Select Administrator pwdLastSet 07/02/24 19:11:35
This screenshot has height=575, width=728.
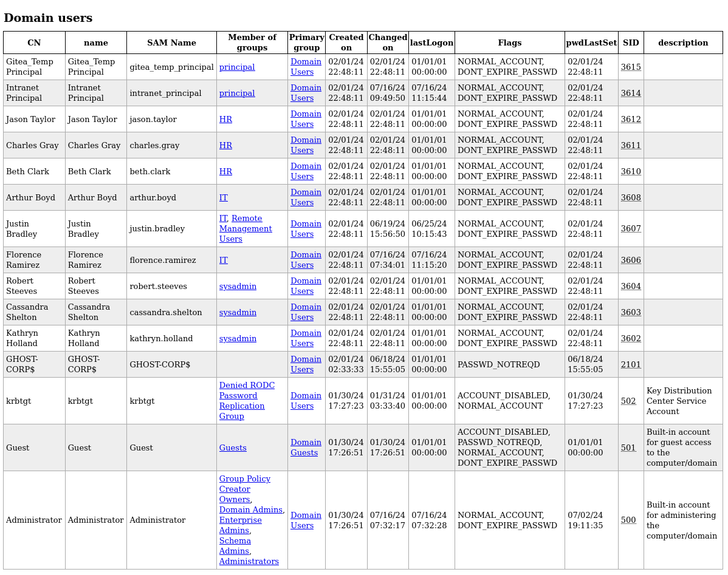(x=585, y=520)
